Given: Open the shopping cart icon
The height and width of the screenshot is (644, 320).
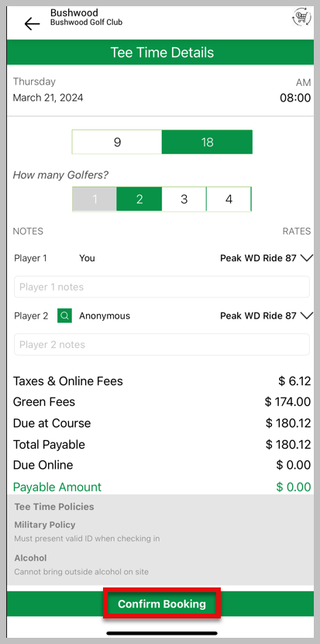Looking at the screenshot, I should point(301,18).
